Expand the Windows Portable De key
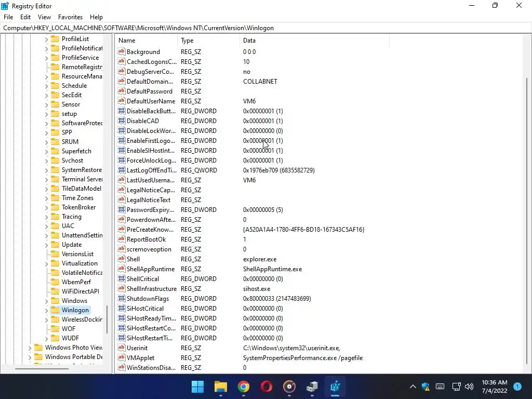This screenshot has width=532, height=399. (30, 357)
